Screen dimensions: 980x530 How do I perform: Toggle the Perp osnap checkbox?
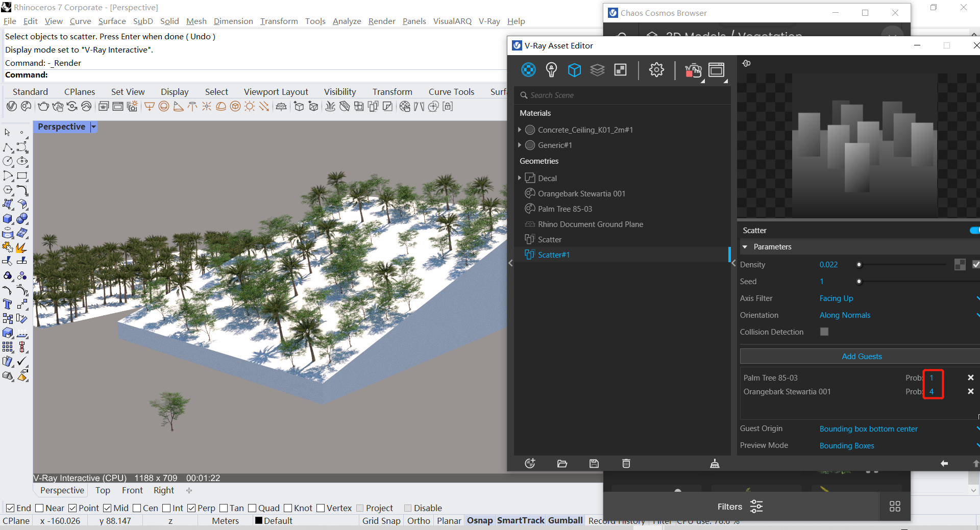[x=191, y=508]
